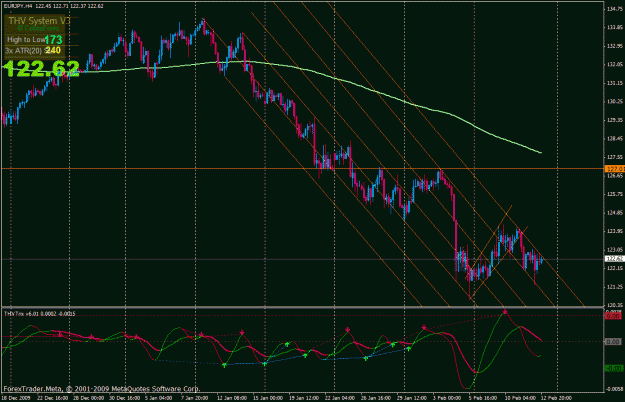Click the 3 Feb 00:00 time label
Screen dimensions: 625x402
tap(446, 398)
